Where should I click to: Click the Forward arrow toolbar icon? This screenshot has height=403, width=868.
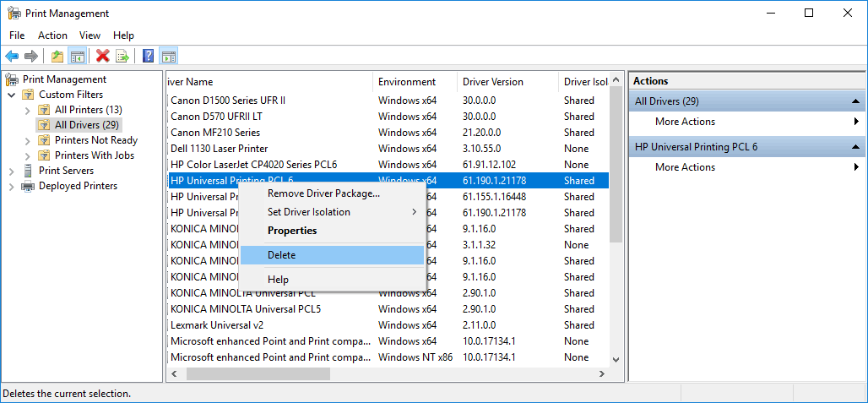click(31, 56)
